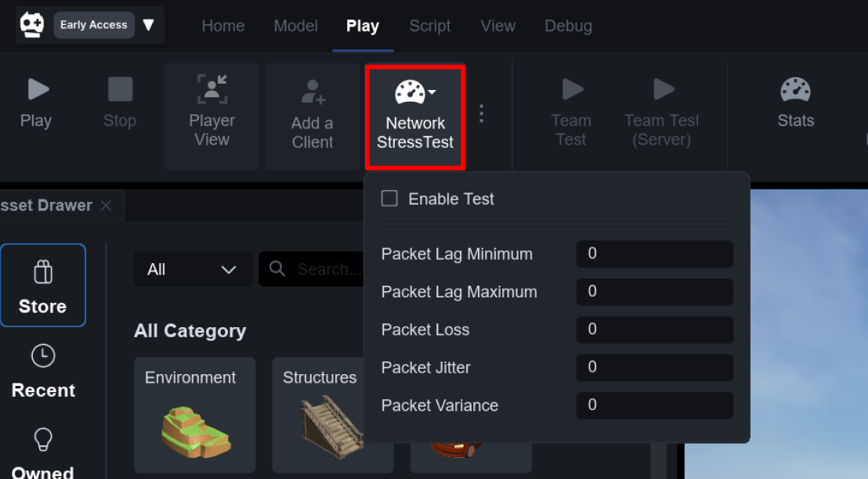Open the Network StressTest dropdown
Image resolution: width=868 pixels, height=479 pixels.
[415, 117]
